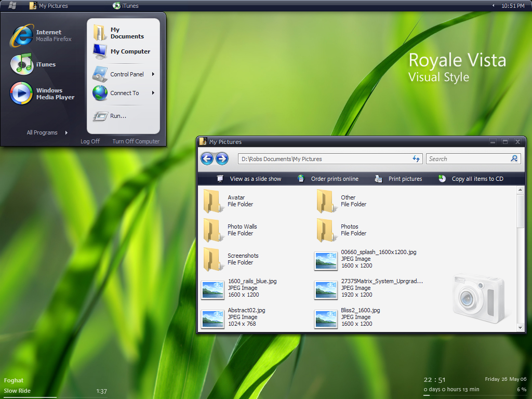Click the Forward navigation arrow
The image size is (532, 399).
(222, 158)
